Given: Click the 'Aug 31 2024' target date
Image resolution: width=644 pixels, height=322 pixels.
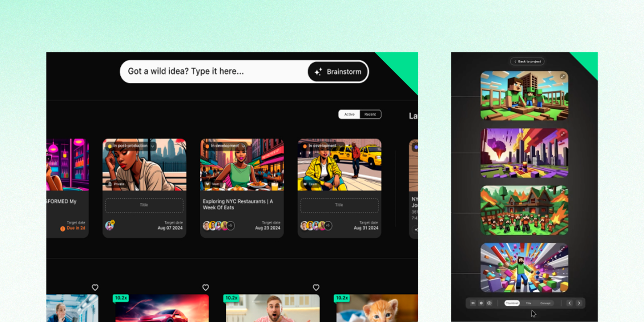Looking at the screenshot, I should click(x=366, y=228).
